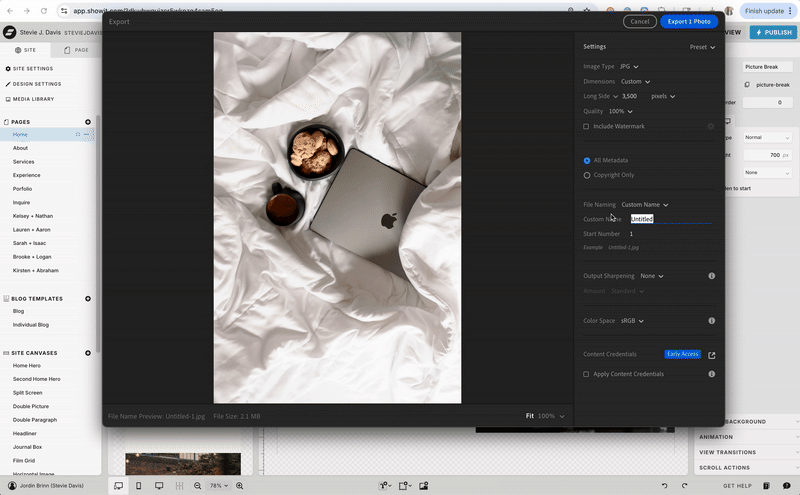Image resolution: width=800 pixels, height=495 pixels.
Task: Open the Services page in Pages list
Action: (23, 162)
